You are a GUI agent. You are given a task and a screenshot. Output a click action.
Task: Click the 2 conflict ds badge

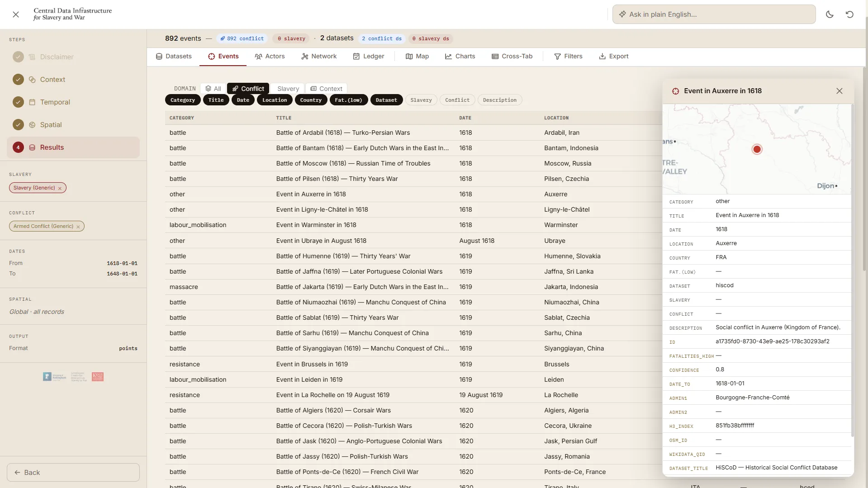pyautogui.click(x=382, y=38)
